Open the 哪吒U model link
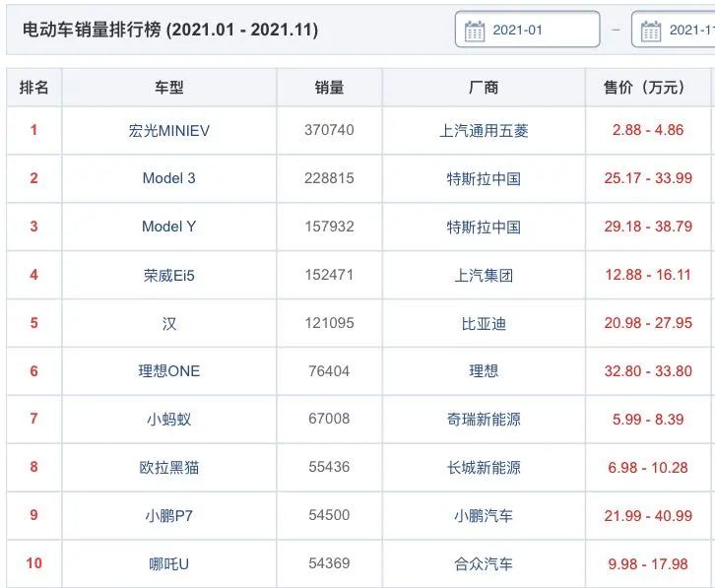Viewport: 715px width, 588px height. tap(168, 564)
